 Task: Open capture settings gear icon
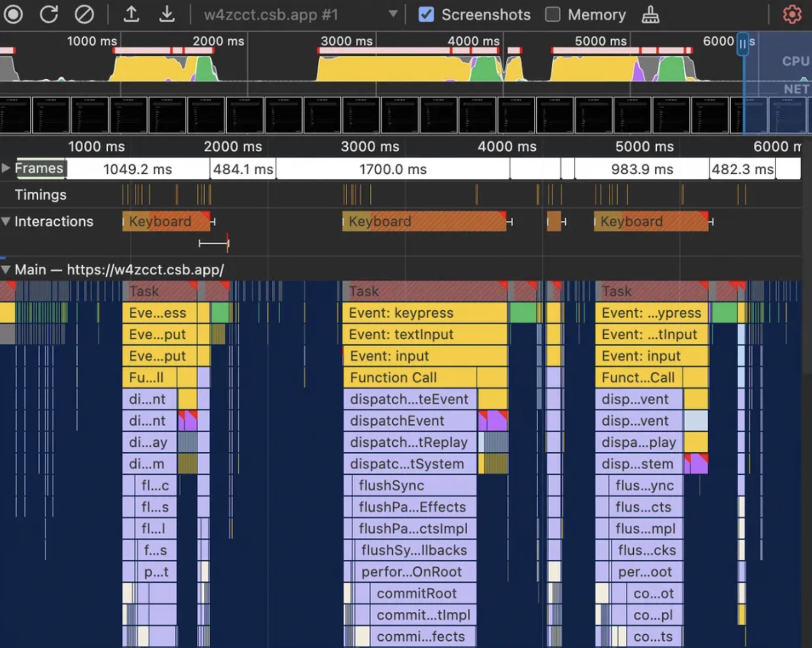pos(791,14)
